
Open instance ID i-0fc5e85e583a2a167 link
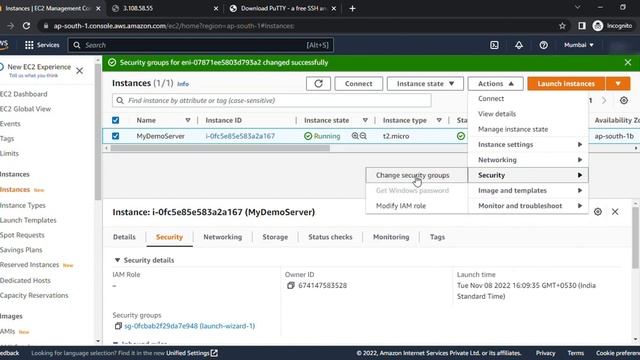(240, 136)
